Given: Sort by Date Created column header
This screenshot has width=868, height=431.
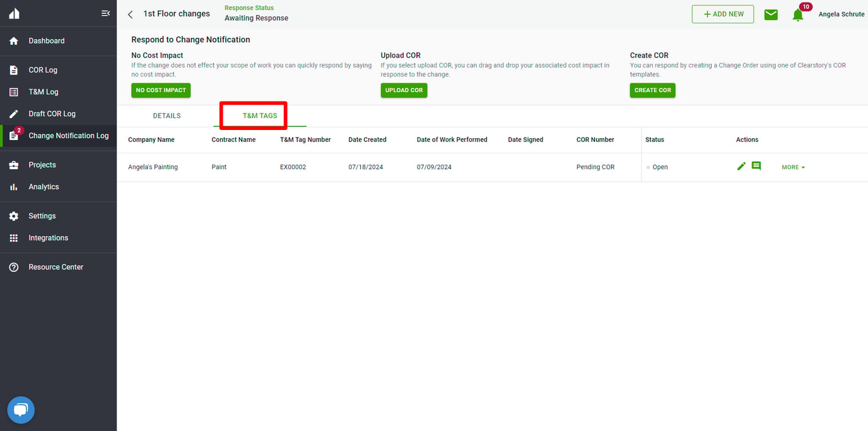Looking at the screenshot, I should click(367, 140).
